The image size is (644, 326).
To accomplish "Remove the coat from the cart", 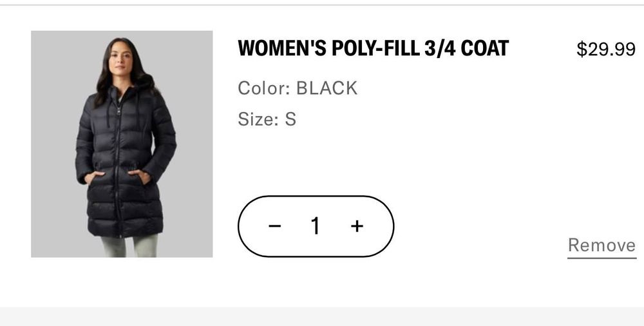I will coord(601,245).
